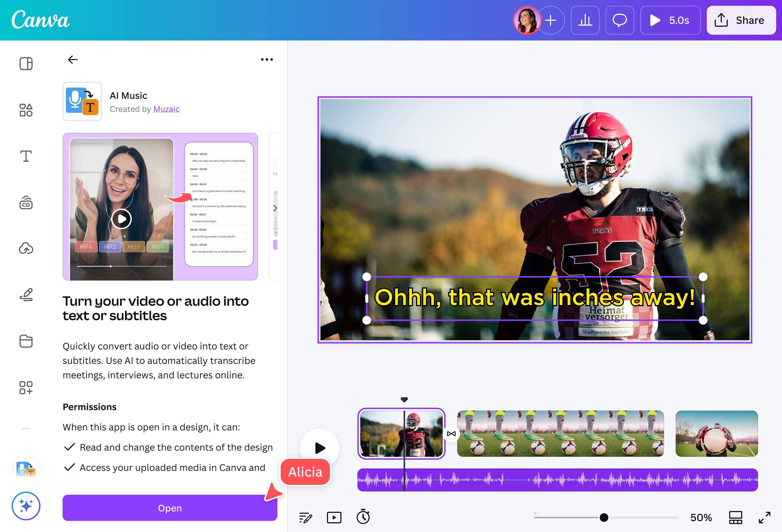The image size is (782, 532).
Task: Open the three-dot options menu for AI Music
Action: [267, 59]
